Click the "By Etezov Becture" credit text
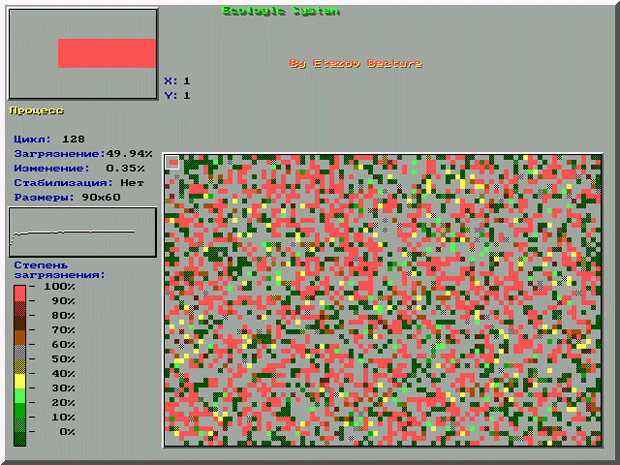This screenshot has width=620, height=465. (x=355, y=63)
